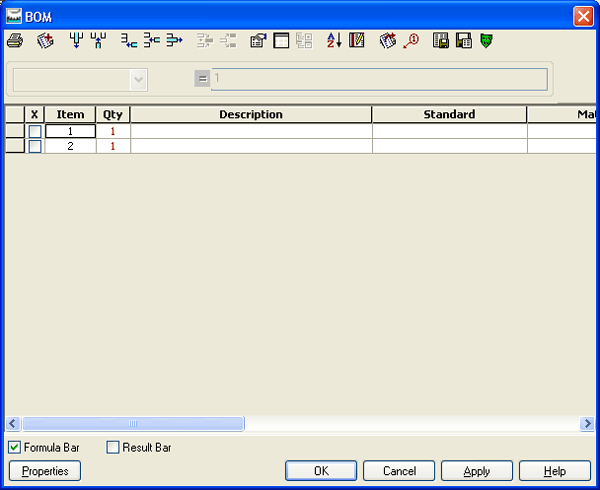Click the Standard column header
The height and width of the screenshot is (490, 600).
[x=449, y=115]
